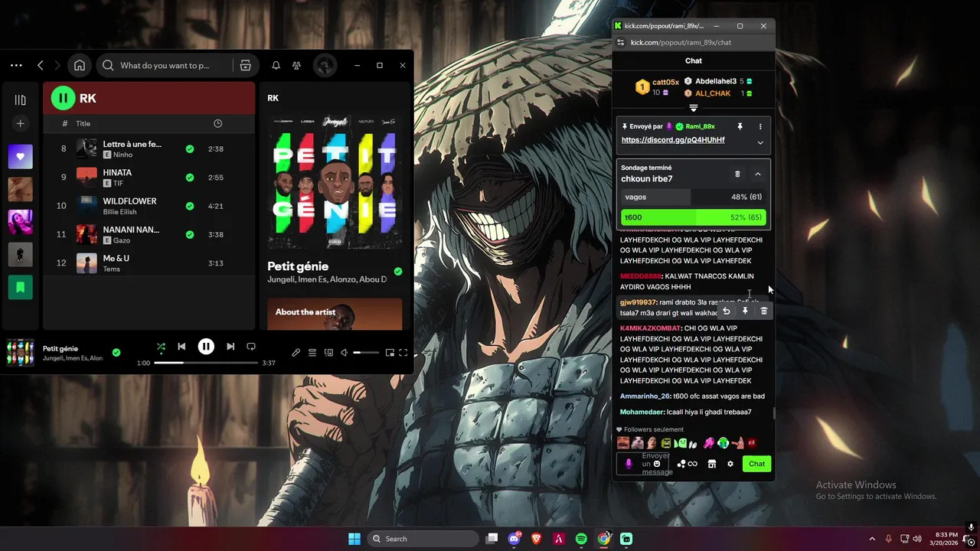The image size is (980, 551).
Task: Open Kick chat settings gear
Action: [x=730, y=464]
